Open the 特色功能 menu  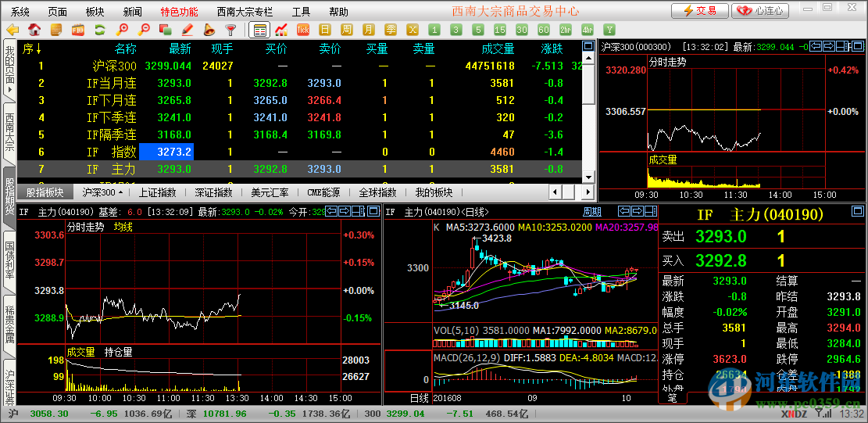[180, 11]
